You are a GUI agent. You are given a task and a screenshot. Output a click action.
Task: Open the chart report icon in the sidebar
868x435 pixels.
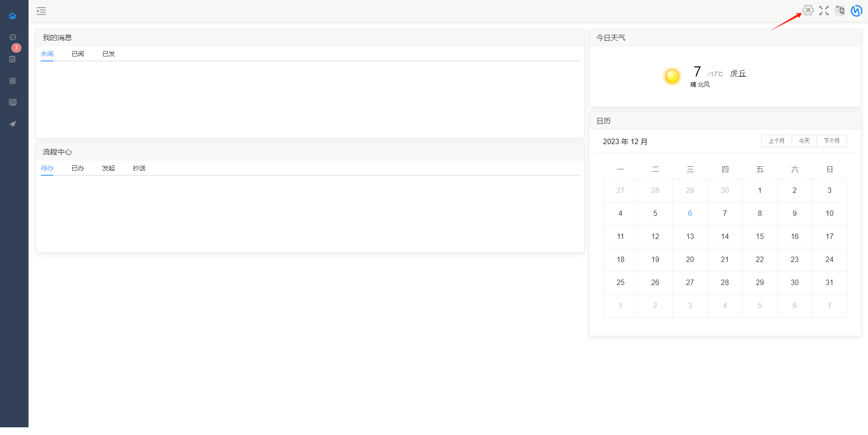[x=13, y=102]
